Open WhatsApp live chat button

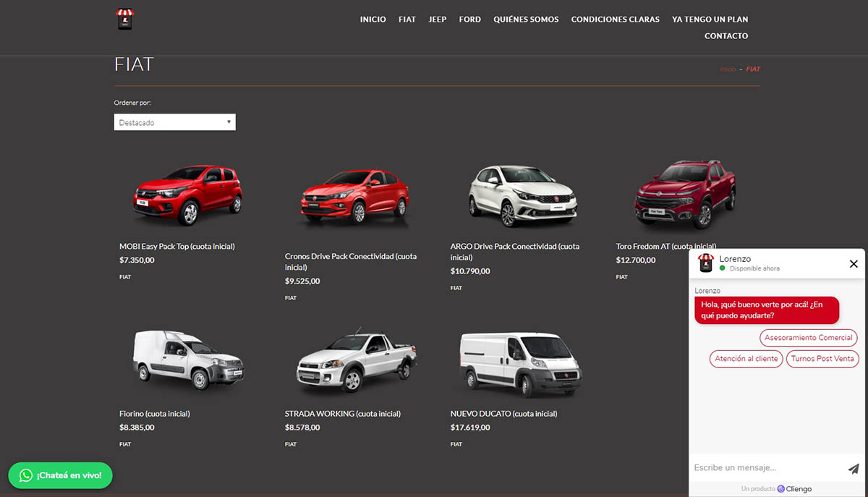[x=61, y=475]
